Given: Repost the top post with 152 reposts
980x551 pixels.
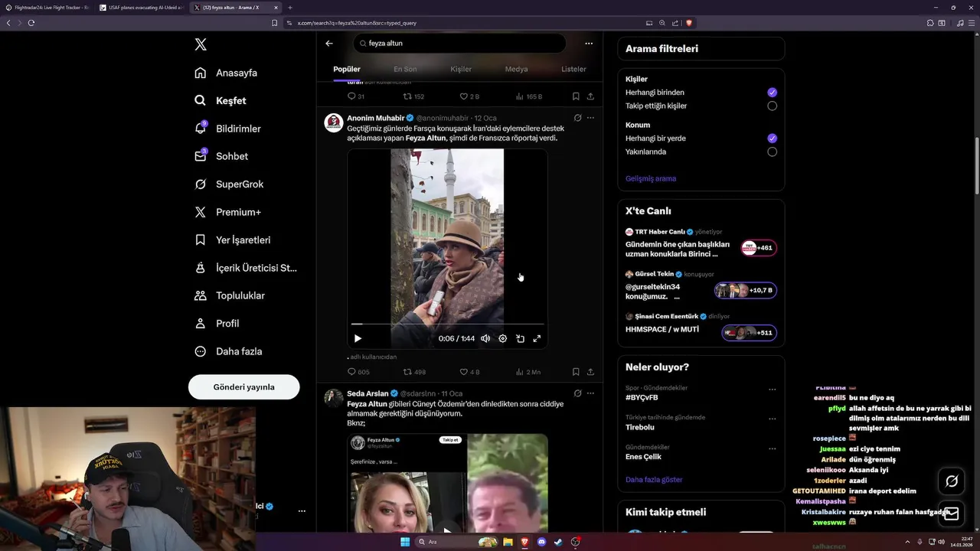Looking at the screenshot, I should [x=414, y=96].
